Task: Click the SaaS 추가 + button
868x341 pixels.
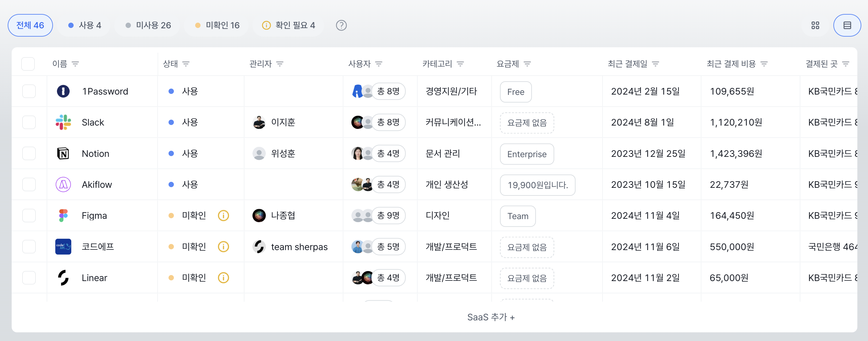Action: (491, 317)
